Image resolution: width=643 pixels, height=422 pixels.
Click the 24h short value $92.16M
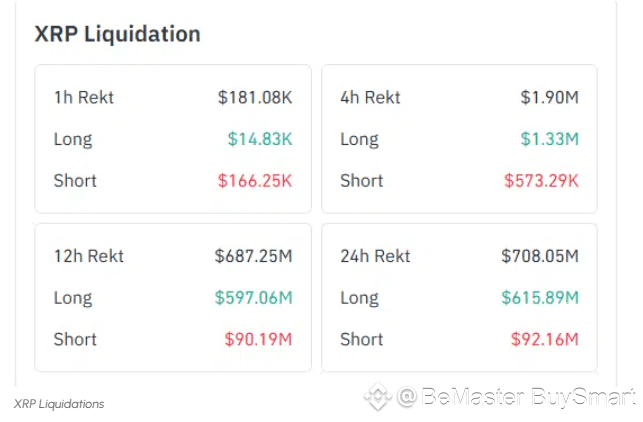click(x=545, y=340)
